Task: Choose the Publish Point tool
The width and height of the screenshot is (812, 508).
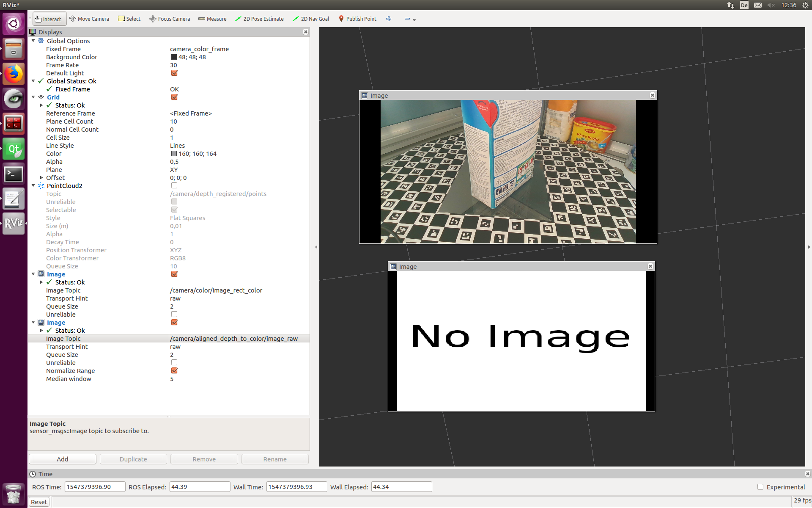Action: pyautogui.click(x=357, y=19)
